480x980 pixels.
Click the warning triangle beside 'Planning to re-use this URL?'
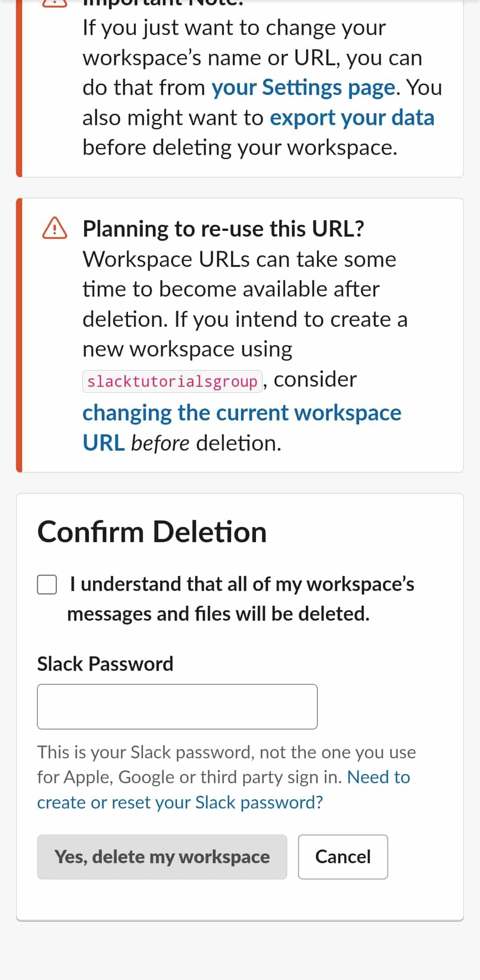(55, 228)
